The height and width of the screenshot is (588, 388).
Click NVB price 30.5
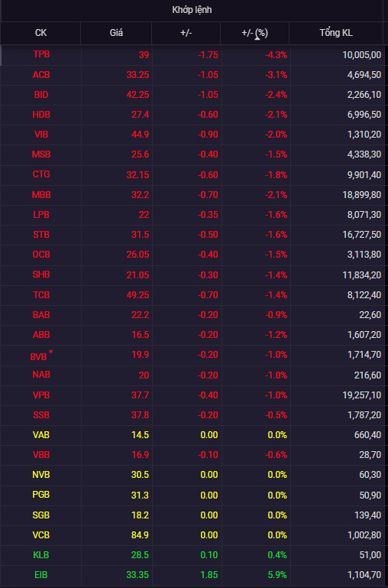pos(141,475)
